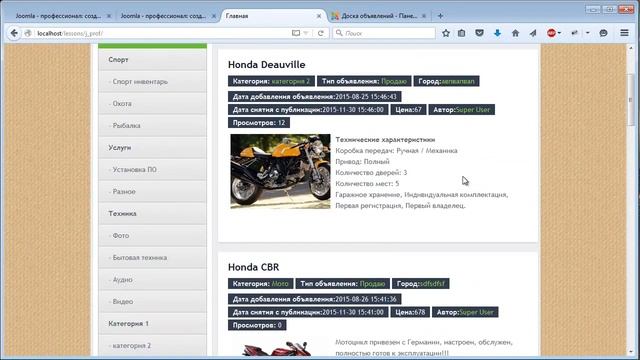
Task: Toggle reader view icon in address bar
Action: click(x=296, y=33)
